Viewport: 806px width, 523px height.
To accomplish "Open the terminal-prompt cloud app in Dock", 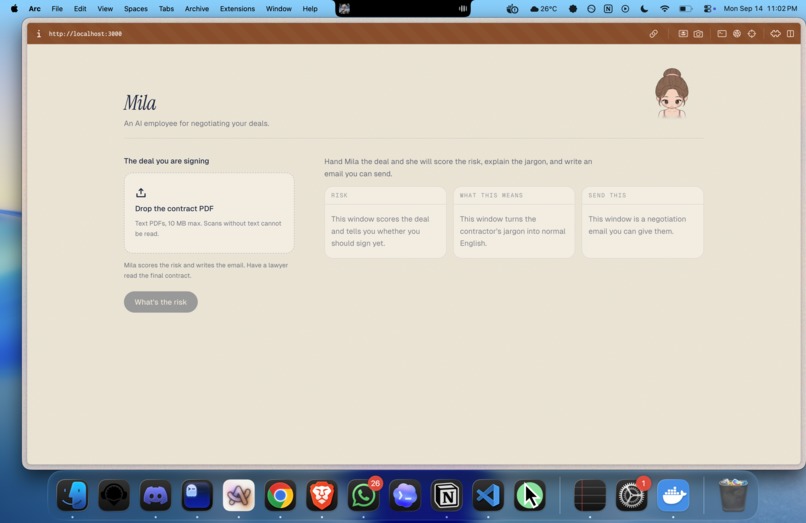I will pos(405,495).
